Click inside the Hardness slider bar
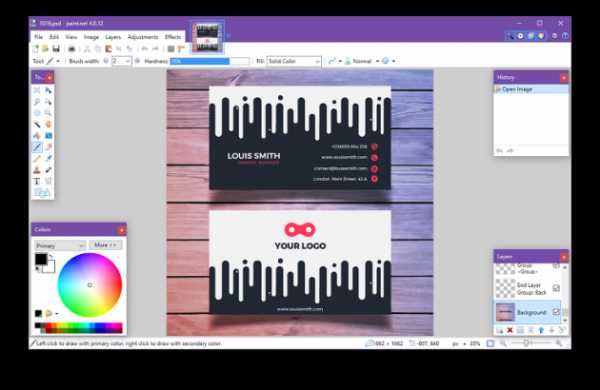Screen dimensions: 600x390 coord(209,61)
